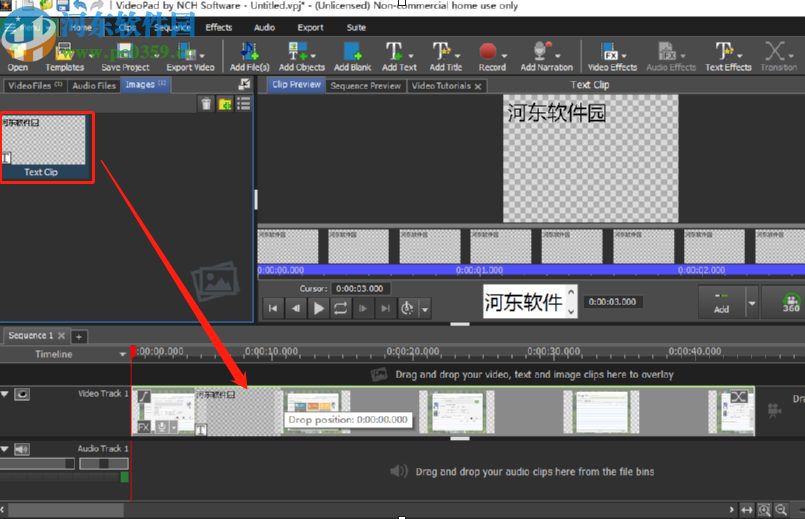Open the Templates tool
This screenshot has width=805, height=519.
pos(64,56)
